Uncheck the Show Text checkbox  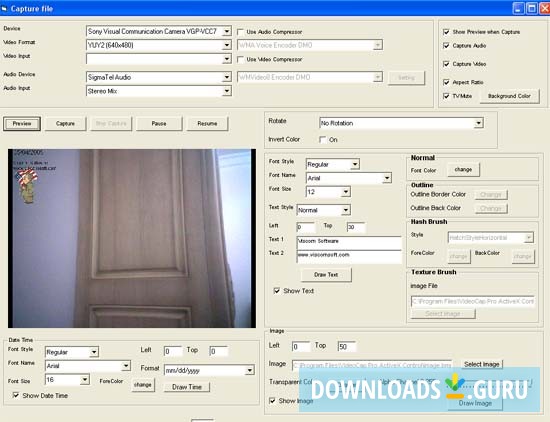277,291
